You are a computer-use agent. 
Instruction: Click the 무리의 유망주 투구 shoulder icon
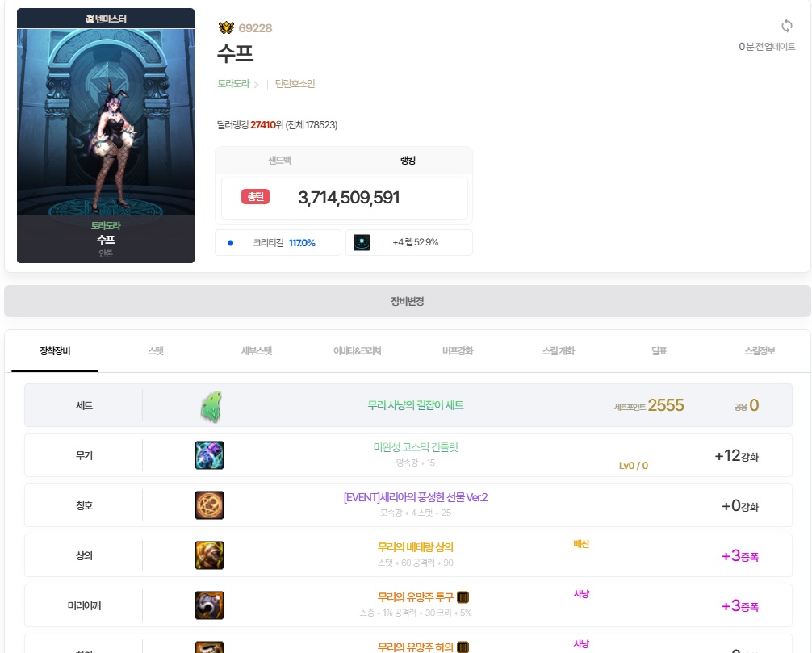coord(209,605)
